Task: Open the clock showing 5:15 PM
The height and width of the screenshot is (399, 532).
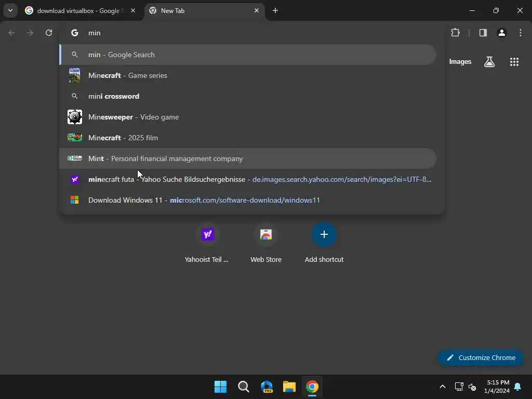Action: pos(497,387)
